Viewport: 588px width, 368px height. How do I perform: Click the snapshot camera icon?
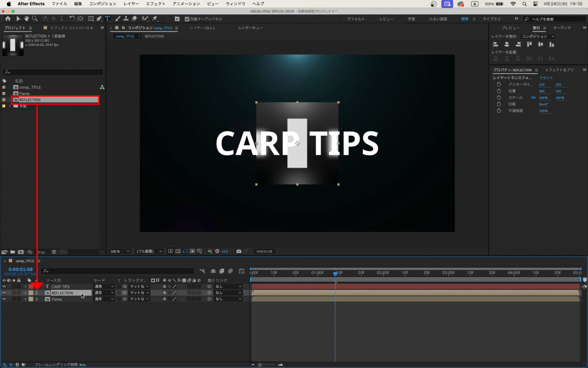tap(238, 251)
